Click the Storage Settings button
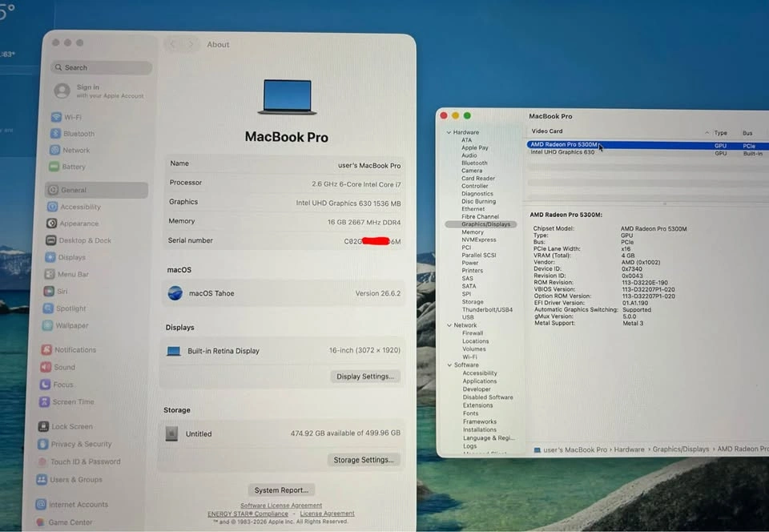The image size is (769, 532). point(364,460)
